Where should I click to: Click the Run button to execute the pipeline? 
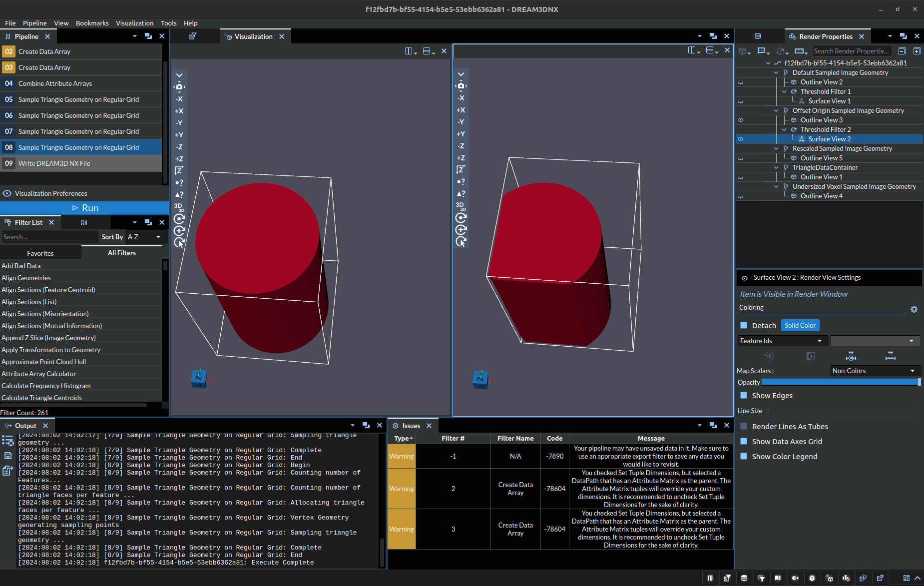coord(85,208)
